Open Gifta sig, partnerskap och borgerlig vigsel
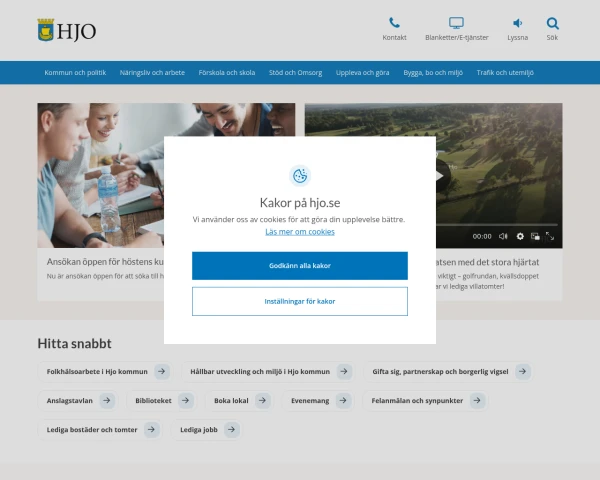Screen dimensions: 600x480 pyautogui.click(x=448, y=371)
